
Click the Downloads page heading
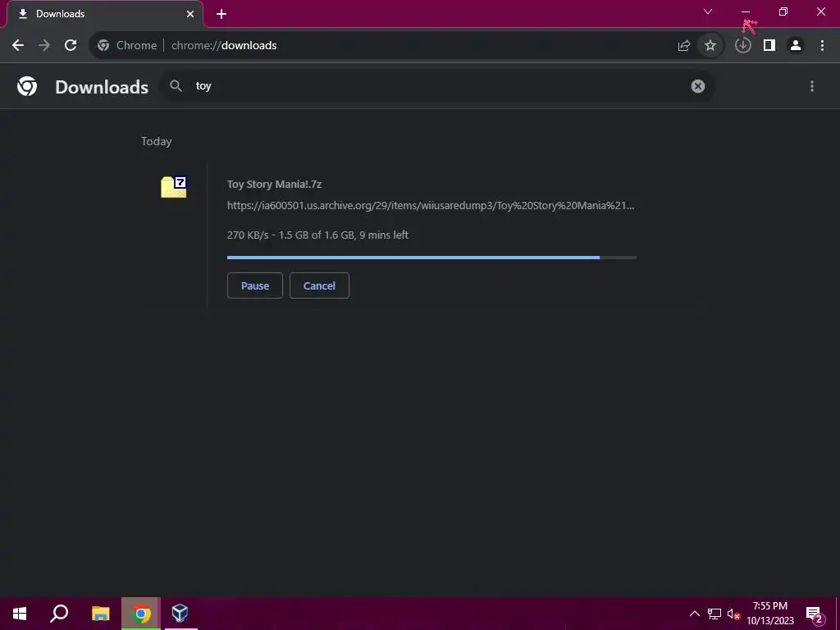102,87
